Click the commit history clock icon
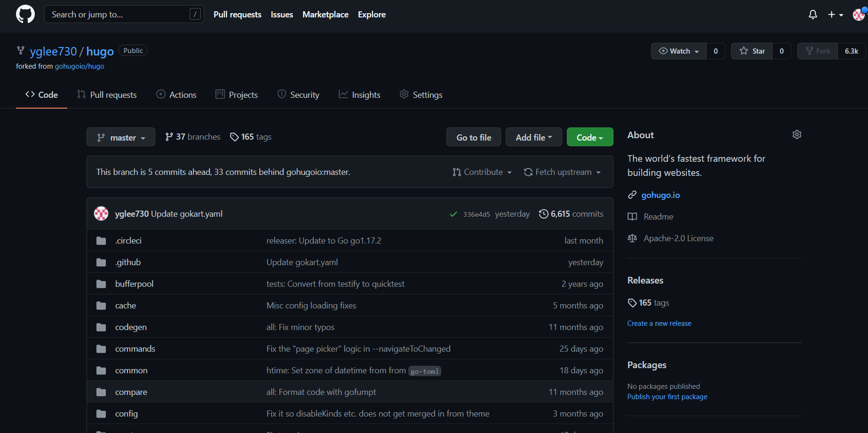The image size is (868, 433). pyautogui.click(x=543, y=214)
